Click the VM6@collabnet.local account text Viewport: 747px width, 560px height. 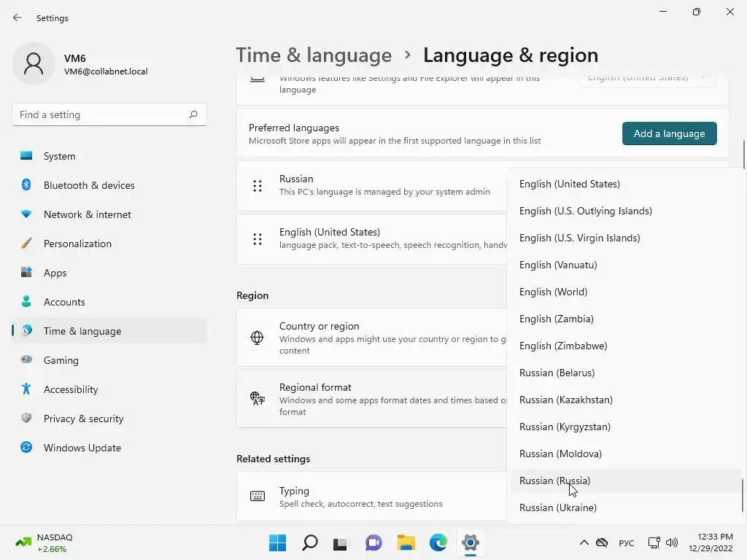coord(106,71)
